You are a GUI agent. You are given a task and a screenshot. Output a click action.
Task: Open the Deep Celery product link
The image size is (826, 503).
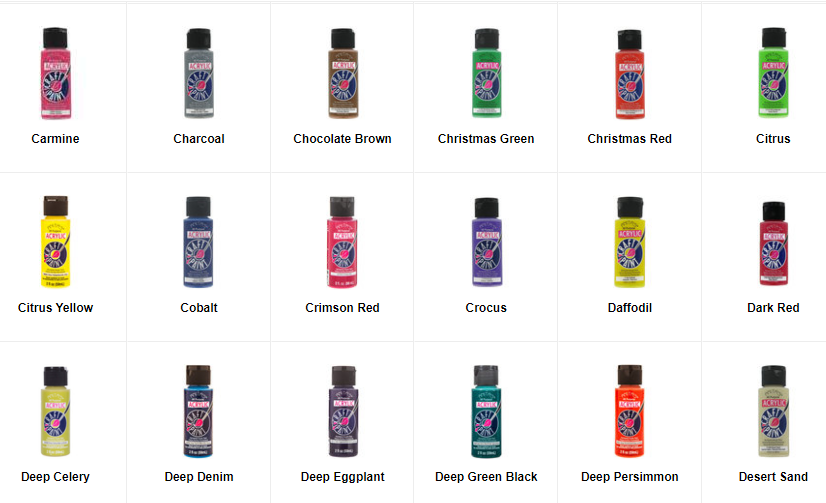point(55,477)
